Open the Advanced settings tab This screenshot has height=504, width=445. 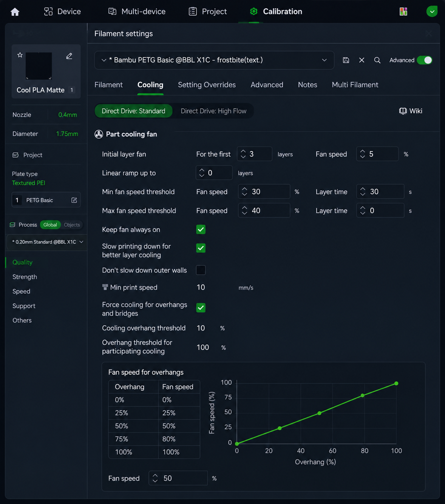[267, 85]
